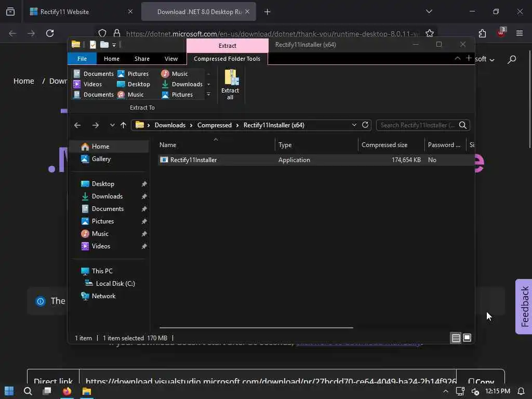Open the File ribbon tab
Image resolution: width=532 pixels, height=399 pixels.
coord(82,59)
